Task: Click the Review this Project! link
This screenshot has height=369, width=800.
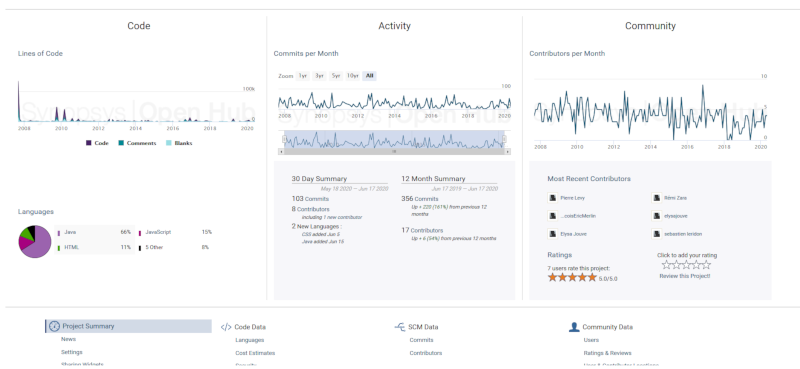Action: [685, 276]
